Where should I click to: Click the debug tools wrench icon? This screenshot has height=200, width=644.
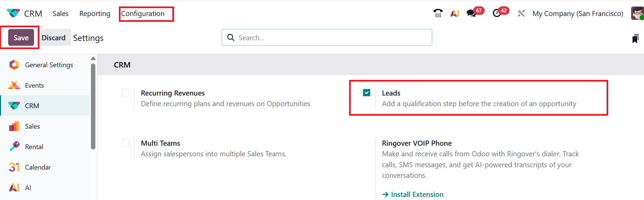point(521,13)
